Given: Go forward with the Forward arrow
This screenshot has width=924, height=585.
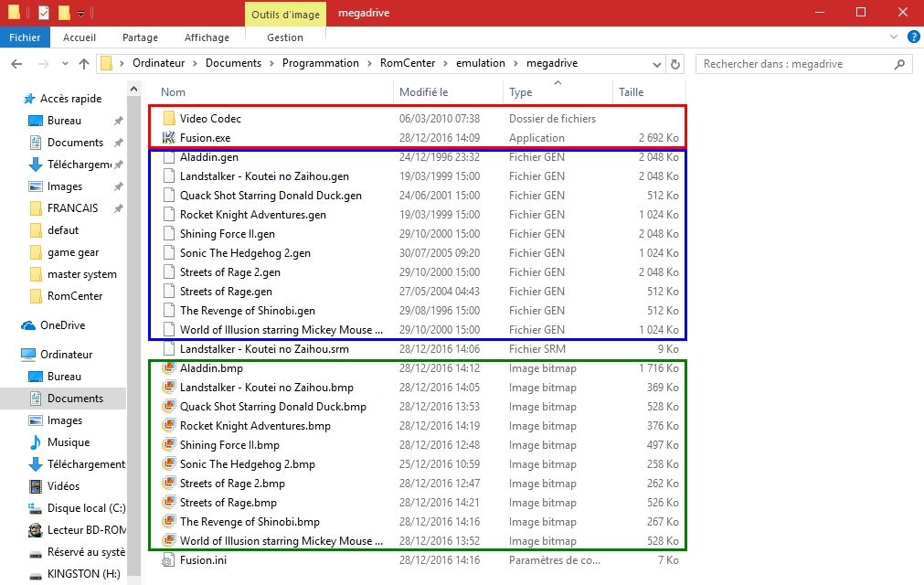Looking at the screenshot, I should (43, 64).
